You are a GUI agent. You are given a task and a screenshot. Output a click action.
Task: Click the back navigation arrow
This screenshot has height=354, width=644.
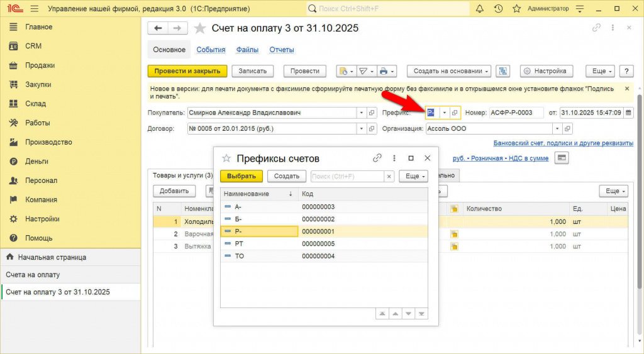[x=158, y=28]
